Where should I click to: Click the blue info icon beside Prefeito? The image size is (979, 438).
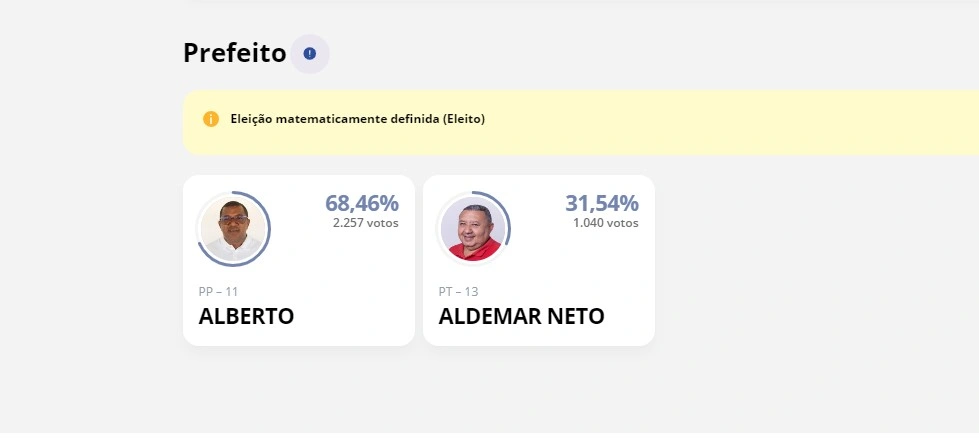click(x=310, y=53)
